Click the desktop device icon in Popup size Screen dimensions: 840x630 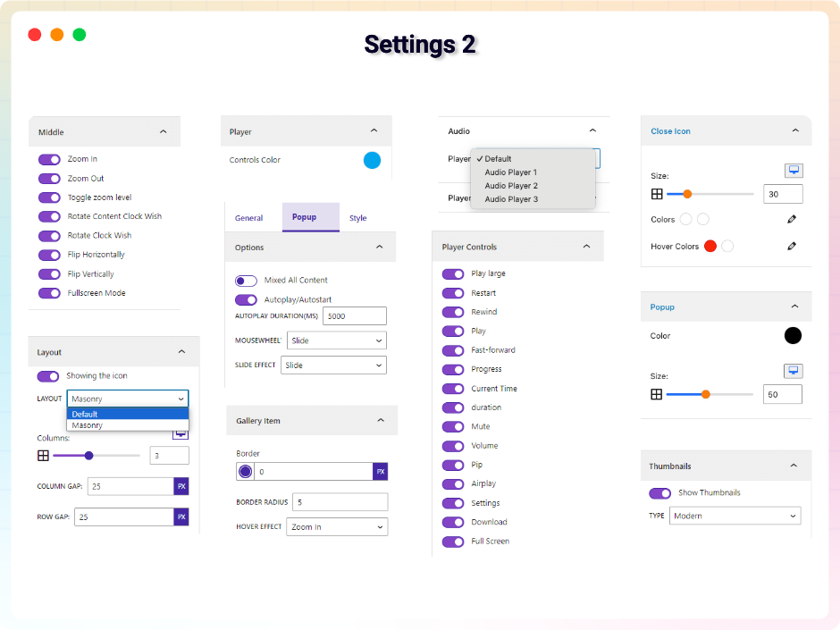pos(794,371)
